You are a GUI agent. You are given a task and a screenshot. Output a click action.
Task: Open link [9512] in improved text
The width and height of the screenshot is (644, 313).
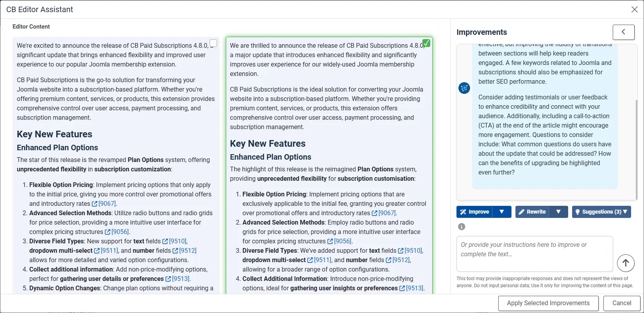pyautogui.click(x=398, y=260)
